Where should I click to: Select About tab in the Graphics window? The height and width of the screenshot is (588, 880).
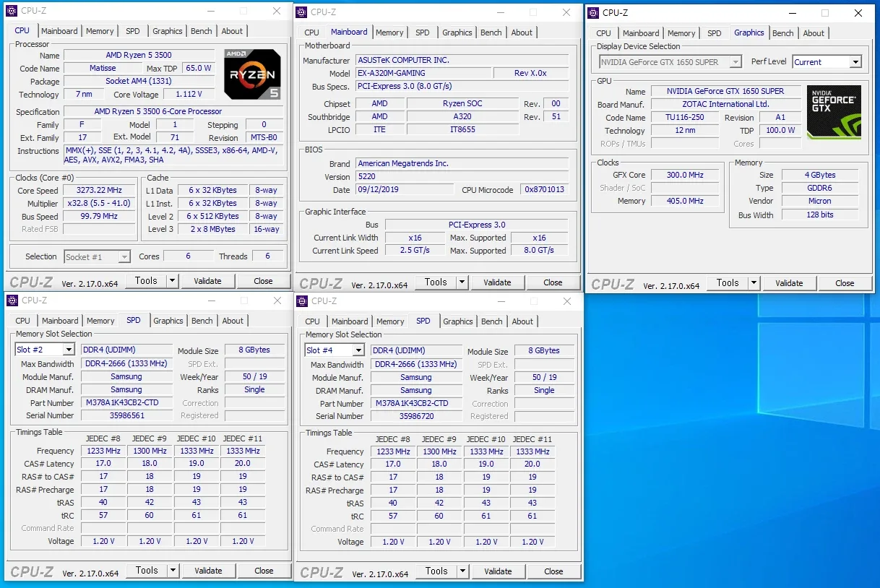click(x=814, y=33)
